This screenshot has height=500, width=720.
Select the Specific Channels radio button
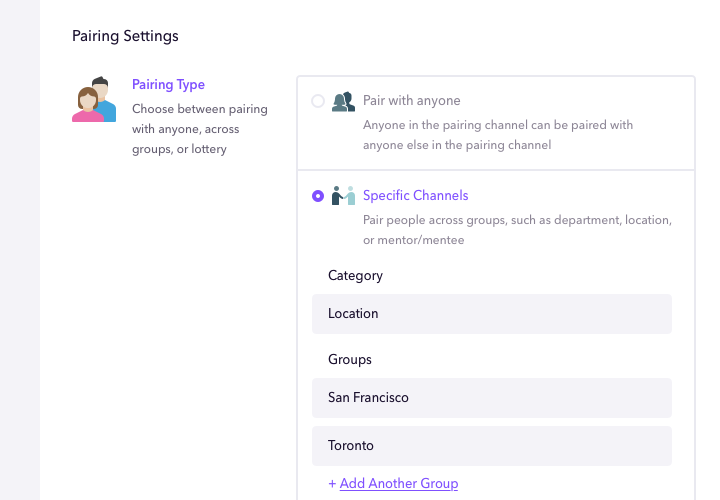[x=318, y=196]
